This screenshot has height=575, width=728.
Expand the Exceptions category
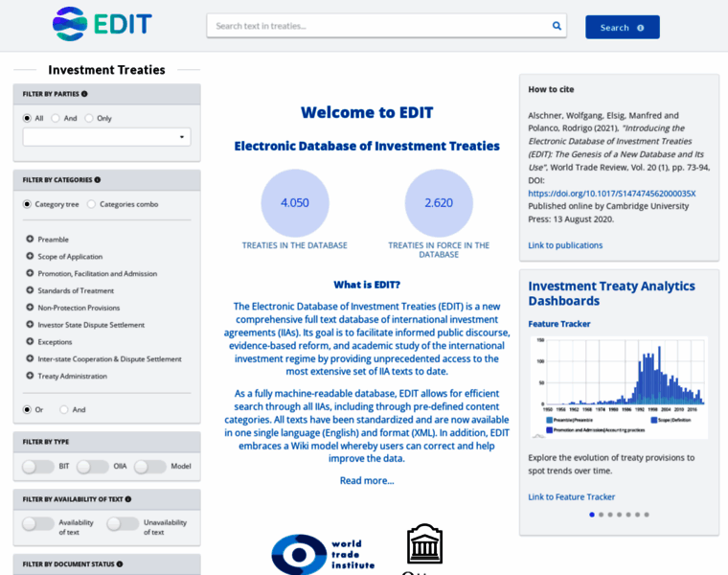click(30, 341)
